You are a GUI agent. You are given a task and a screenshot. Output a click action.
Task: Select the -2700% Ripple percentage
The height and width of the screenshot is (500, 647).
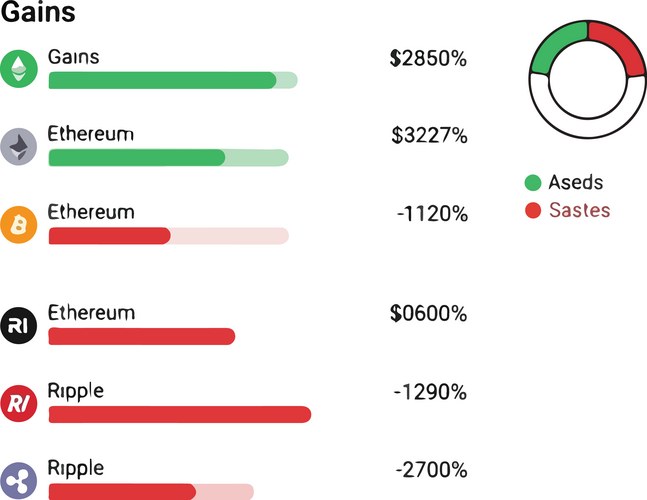[430, 469]
